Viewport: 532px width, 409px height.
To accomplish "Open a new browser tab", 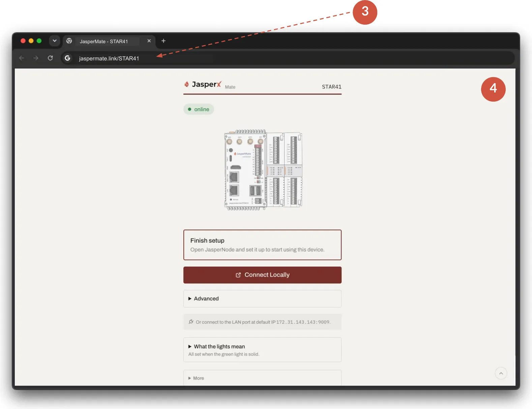I will coord(164,41).
